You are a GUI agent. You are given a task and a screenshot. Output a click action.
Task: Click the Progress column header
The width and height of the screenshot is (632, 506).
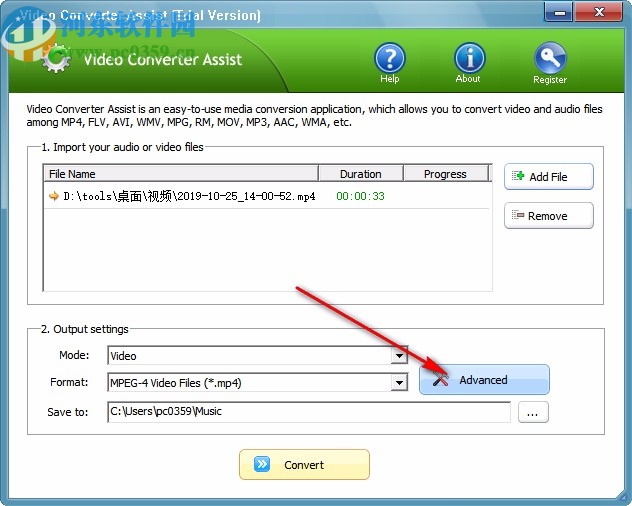click(x=445, y=174)
